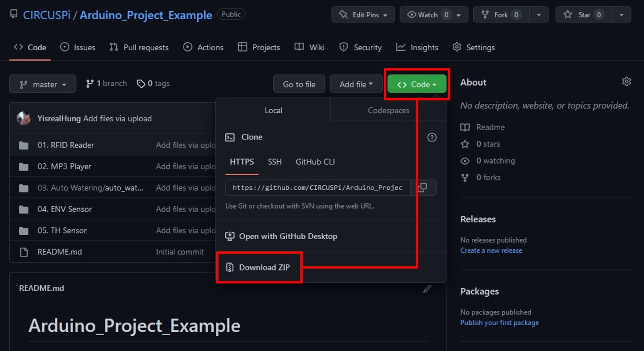The image size is (644, 351).
Task: Click the clone URL text field
Action: tap(318, 187)
